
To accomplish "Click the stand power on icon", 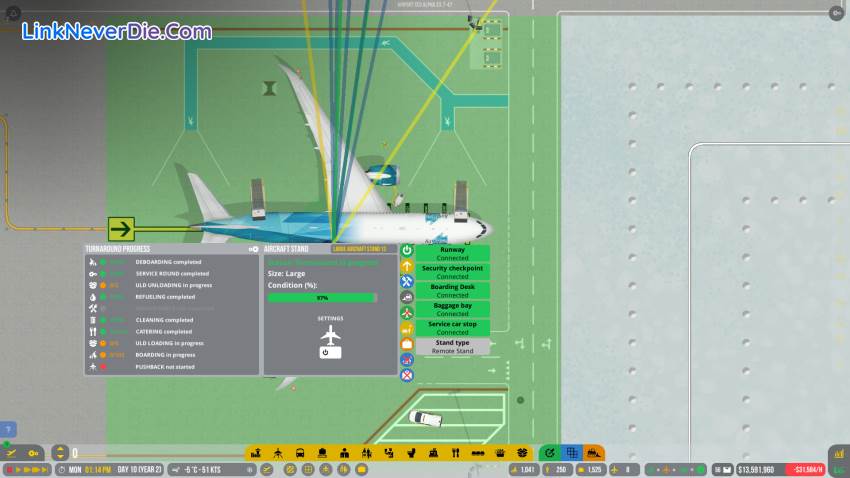I will 407,250.
